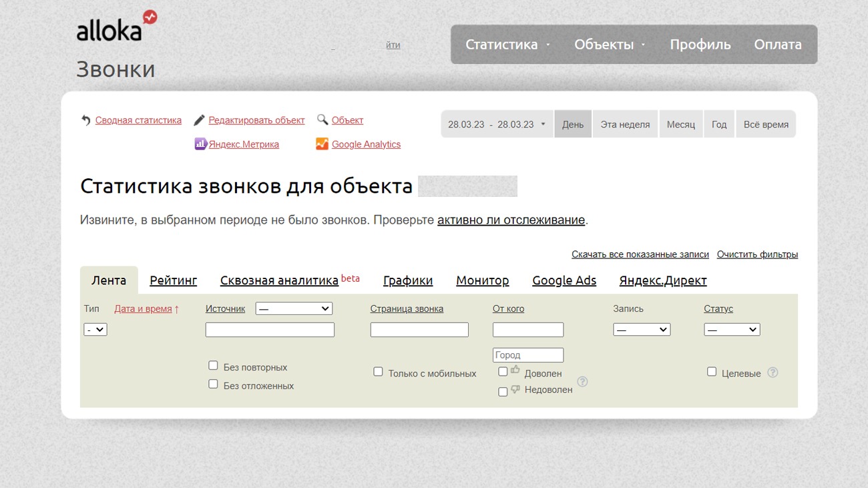Open the Статус dropdown
868x488 pixels.
coord(732,329)
